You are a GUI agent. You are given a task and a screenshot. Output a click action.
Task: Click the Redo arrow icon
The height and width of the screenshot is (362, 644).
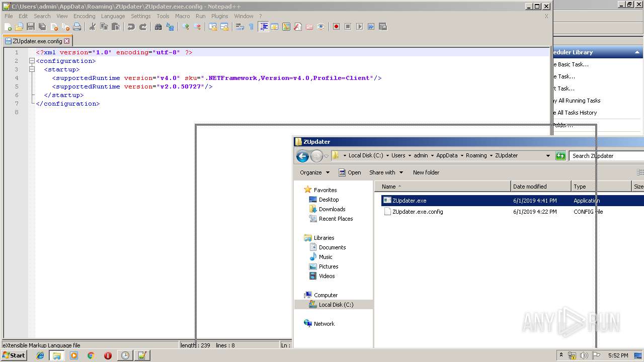(x=143, y=27)
